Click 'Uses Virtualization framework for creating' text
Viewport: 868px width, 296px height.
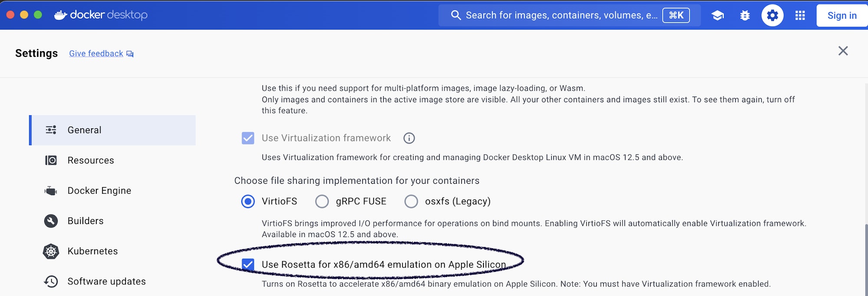472,158
